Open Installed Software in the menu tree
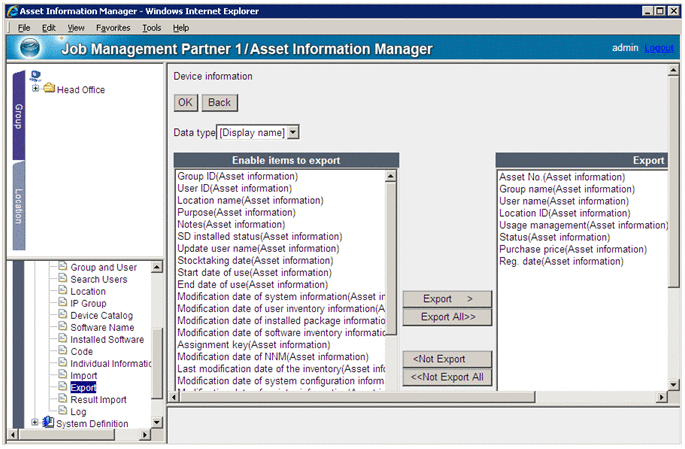Viewport: 685px width, 449px height. 107,339
